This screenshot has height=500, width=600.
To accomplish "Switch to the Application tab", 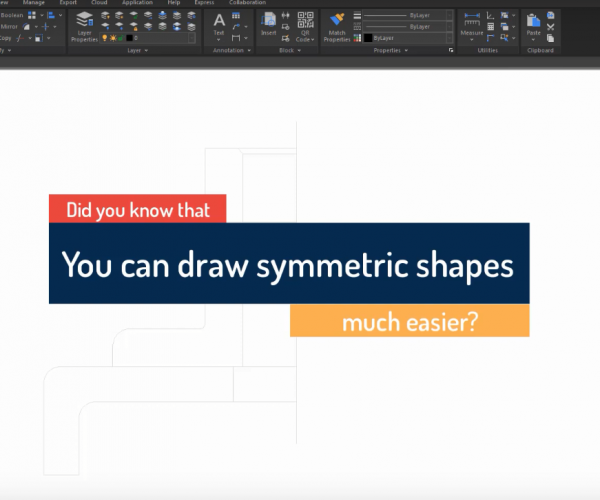I will tap(137, 2).
